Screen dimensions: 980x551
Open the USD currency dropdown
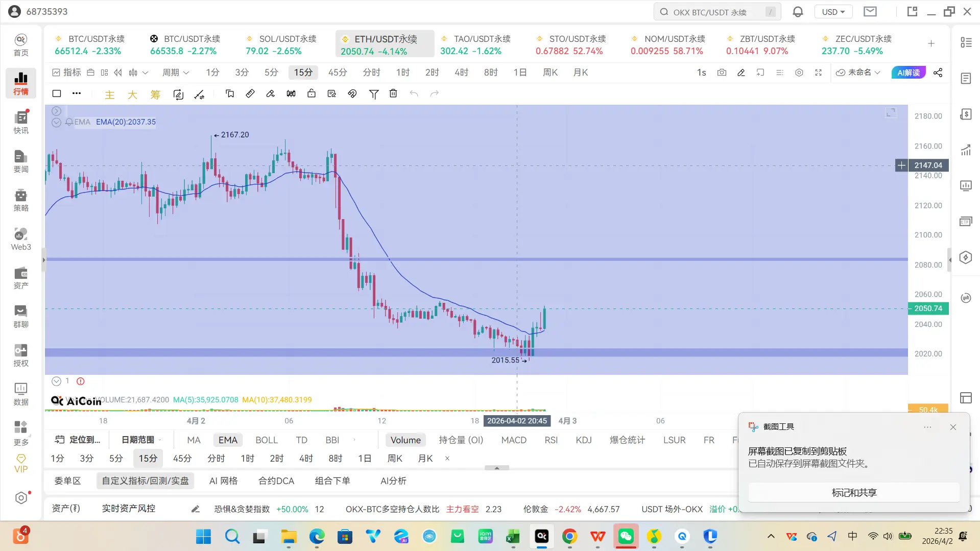click(833, 12)
